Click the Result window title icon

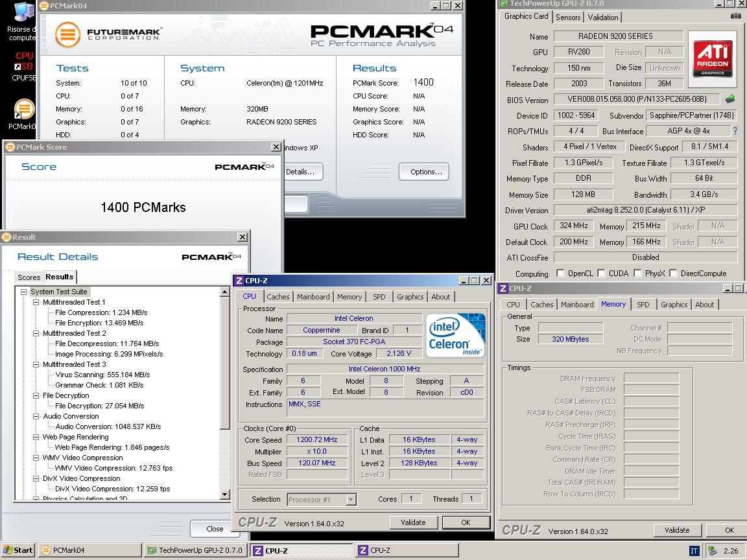[x=6, y=237]
